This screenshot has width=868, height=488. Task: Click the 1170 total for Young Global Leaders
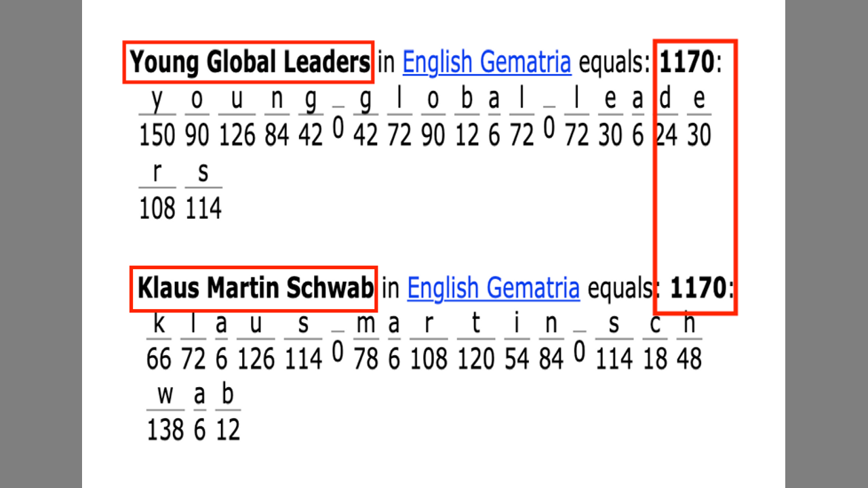tap(686, 62)
